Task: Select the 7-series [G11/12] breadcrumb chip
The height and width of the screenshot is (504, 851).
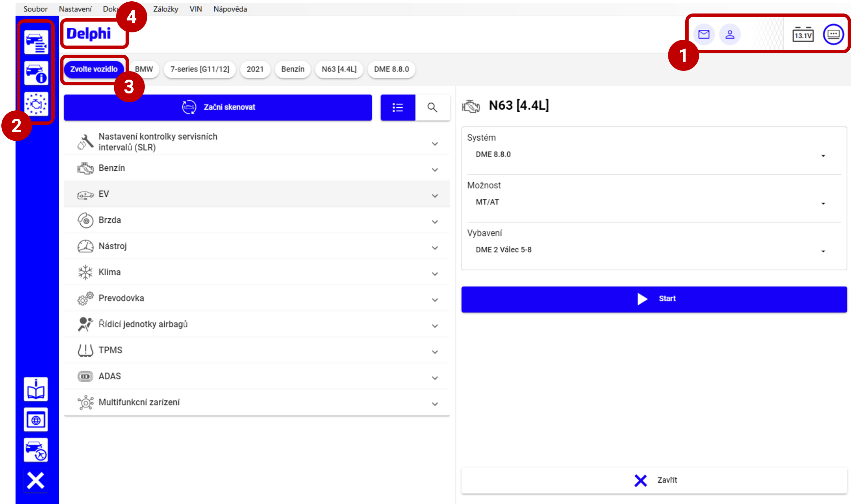Action: [200, 69]
